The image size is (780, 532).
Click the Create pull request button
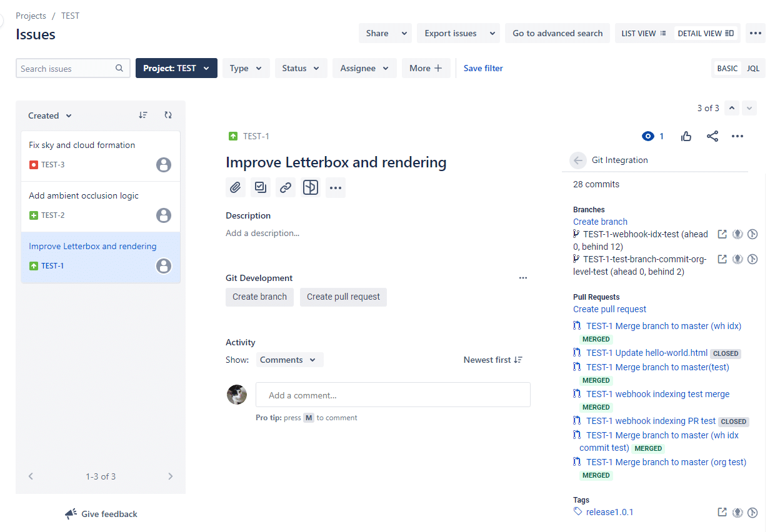[x=343, y=297]
